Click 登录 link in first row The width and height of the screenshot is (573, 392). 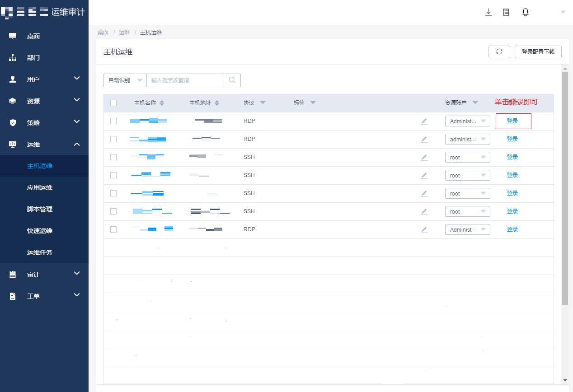coord(512,121)
